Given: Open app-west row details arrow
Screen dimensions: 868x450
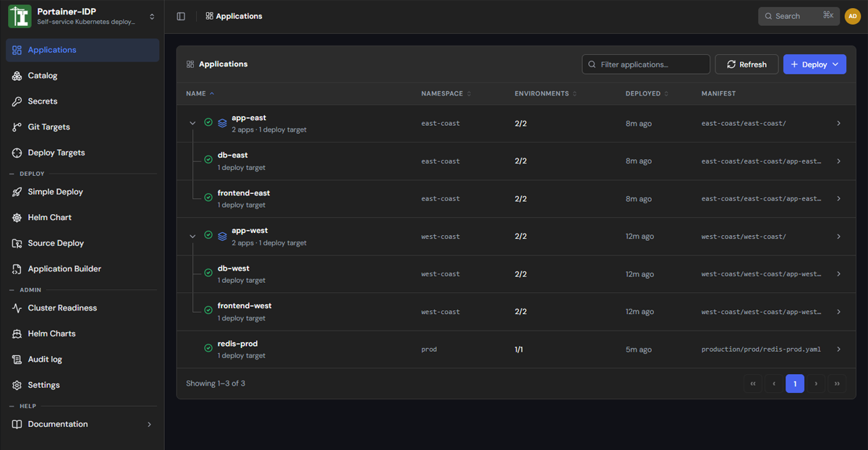Looking at the screenshot, I should click(x=838, y=237).
